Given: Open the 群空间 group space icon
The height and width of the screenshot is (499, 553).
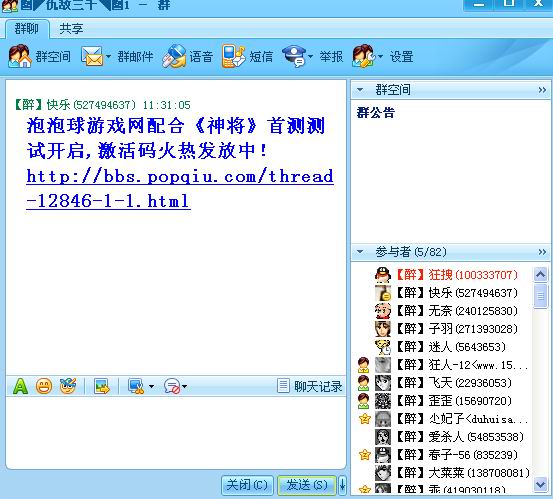Looking at the screenshot, I should pyautogui.click(x=20, y=56).
